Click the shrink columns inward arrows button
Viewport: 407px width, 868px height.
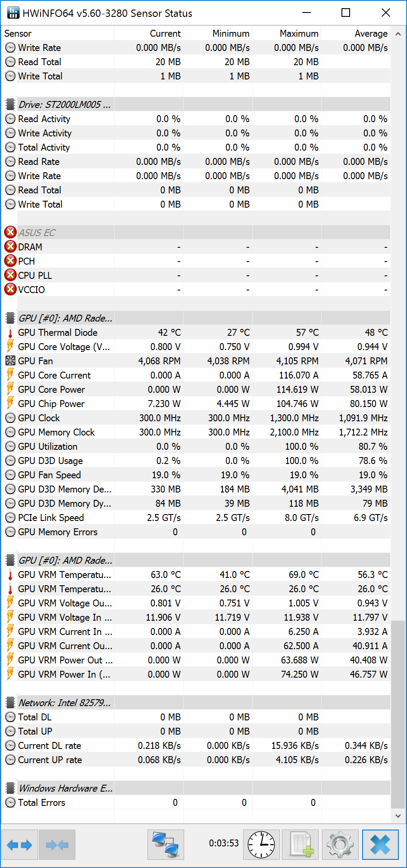click(57, 845)
